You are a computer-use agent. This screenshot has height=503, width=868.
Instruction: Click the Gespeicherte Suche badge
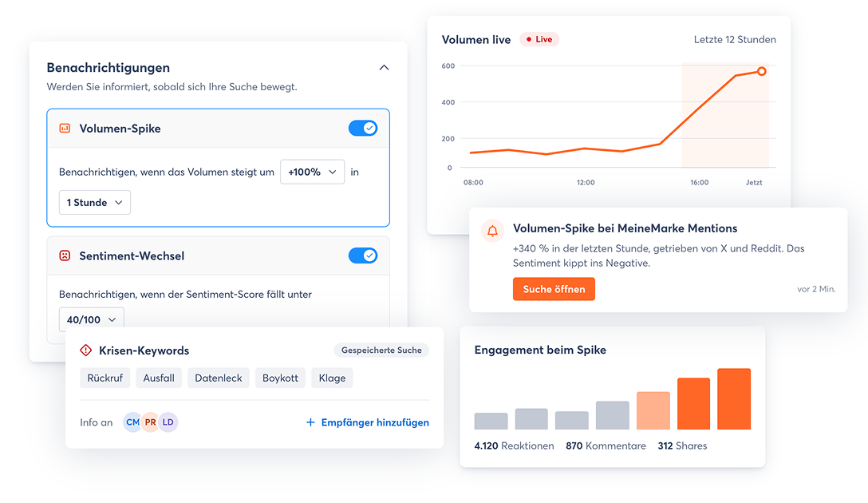pos(381,351)
